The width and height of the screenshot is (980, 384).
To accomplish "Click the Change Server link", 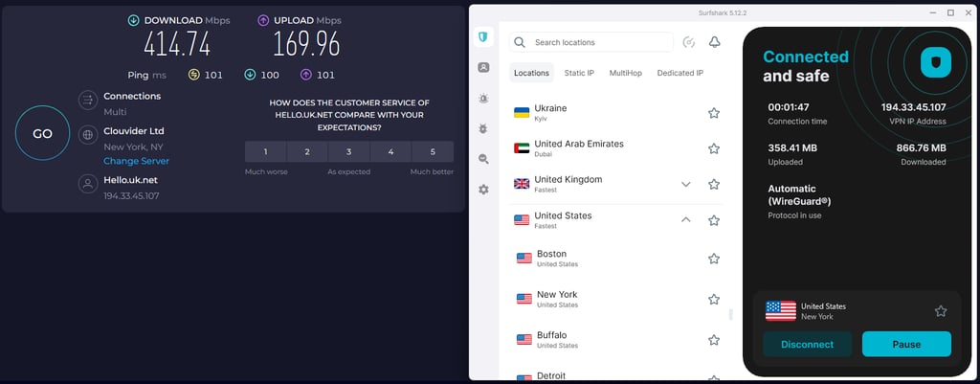I will pyautogui.click(x=136, y=161).
